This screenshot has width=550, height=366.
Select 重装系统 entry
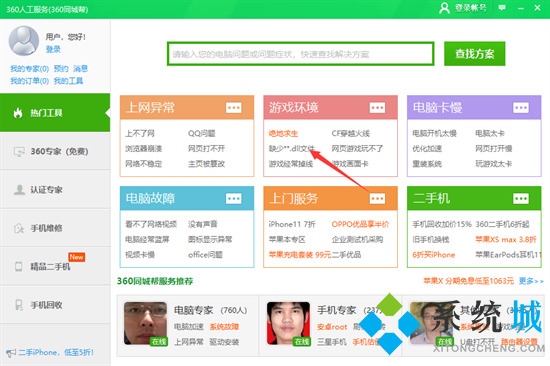pyautogui.click(x=427, y=164)
